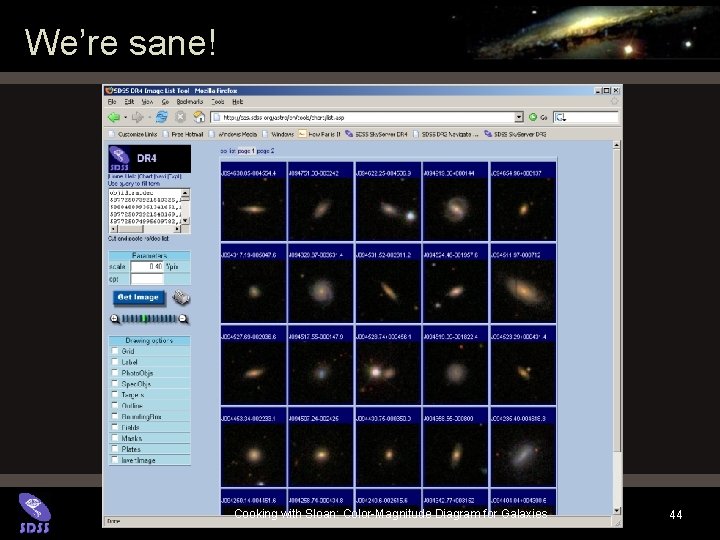Open the address bar history dropdown

coord(519,117)
